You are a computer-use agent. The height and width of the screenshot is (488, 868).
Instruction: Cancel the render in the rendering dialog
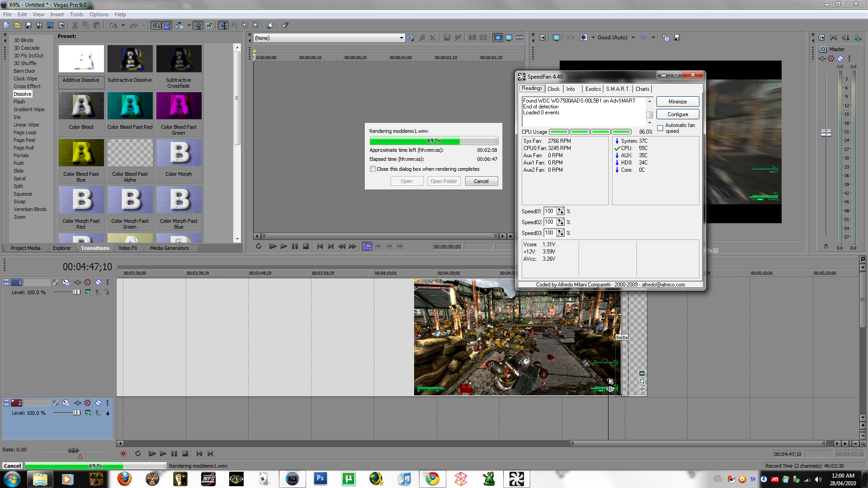coord(481,181)
